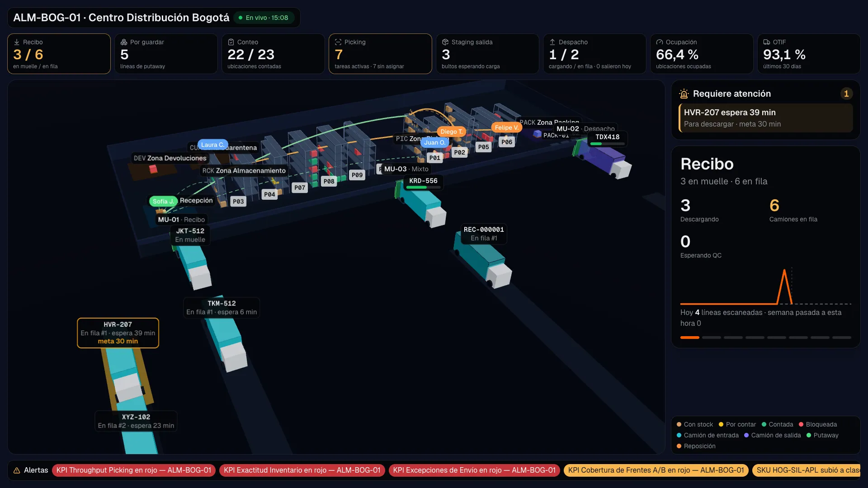The height and width of the screenshot is (488, 868).
Task: Click the Requiere atención siren icon
Action: point(684,94)
